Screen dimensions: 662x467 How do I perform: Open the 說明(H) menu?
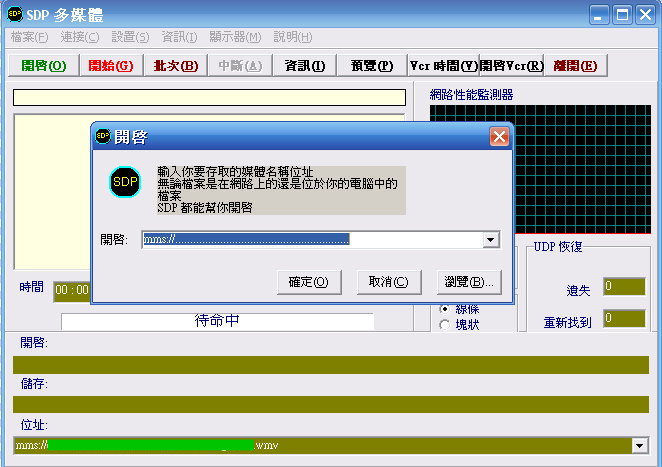pos(293,37)
